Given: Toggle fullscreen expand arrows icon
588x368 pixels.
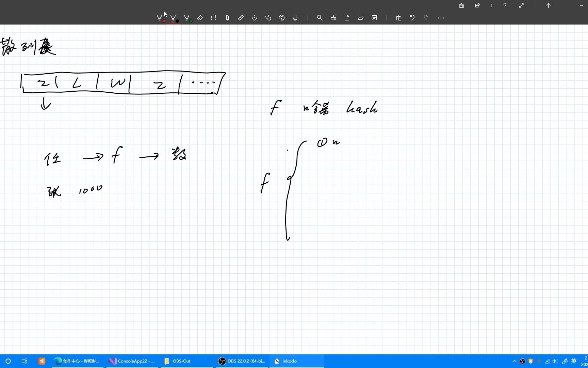Looking at the screenshot, I should pyautogui.click(x=521, y=5).
